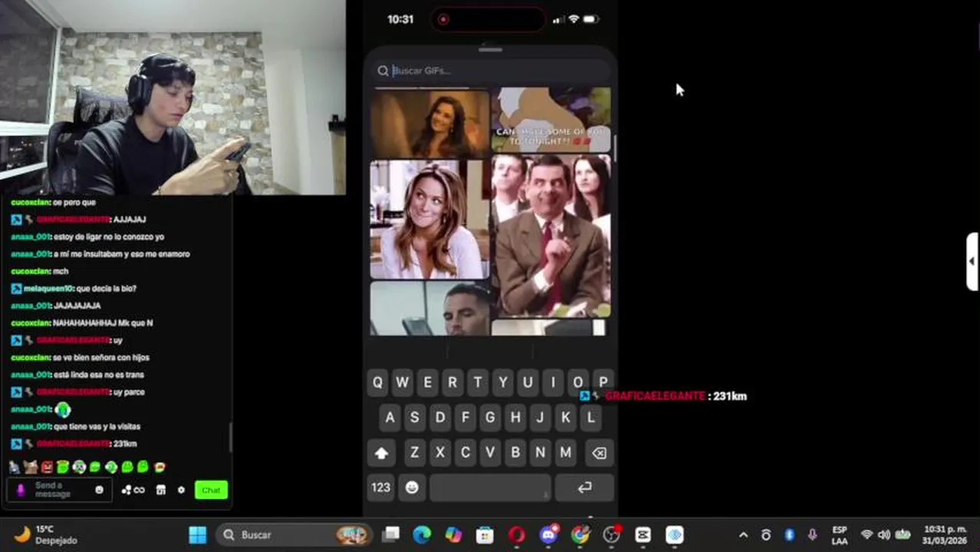
Task: Open Discord from the taskbar
Action: point(548,534)
